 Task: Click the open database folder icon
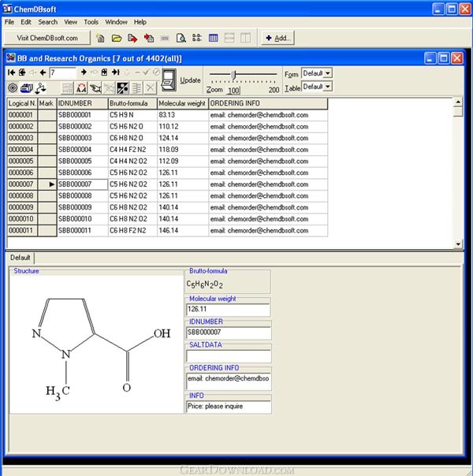tap(117, 38)
